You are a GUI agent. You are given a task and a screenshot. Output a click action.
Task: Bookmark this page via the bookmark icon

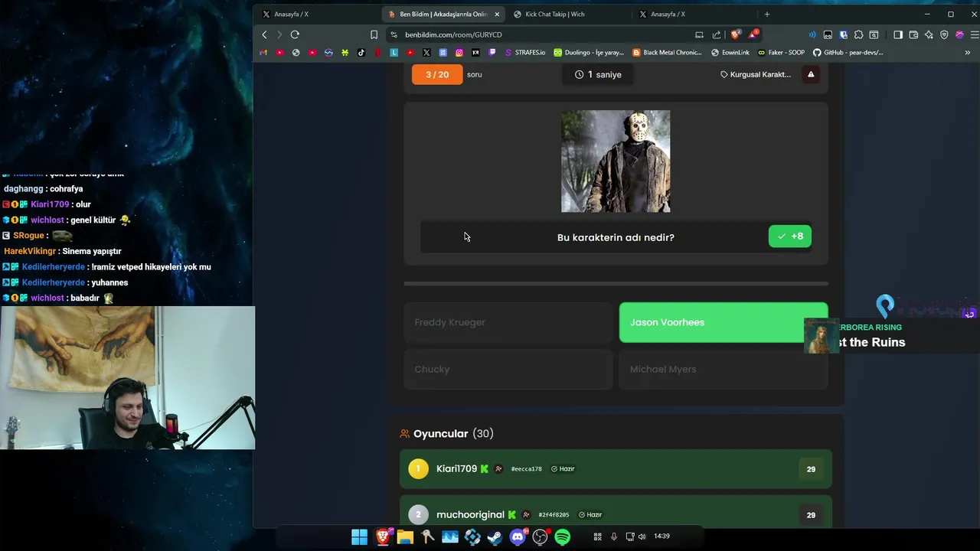[x=374, y=34]
